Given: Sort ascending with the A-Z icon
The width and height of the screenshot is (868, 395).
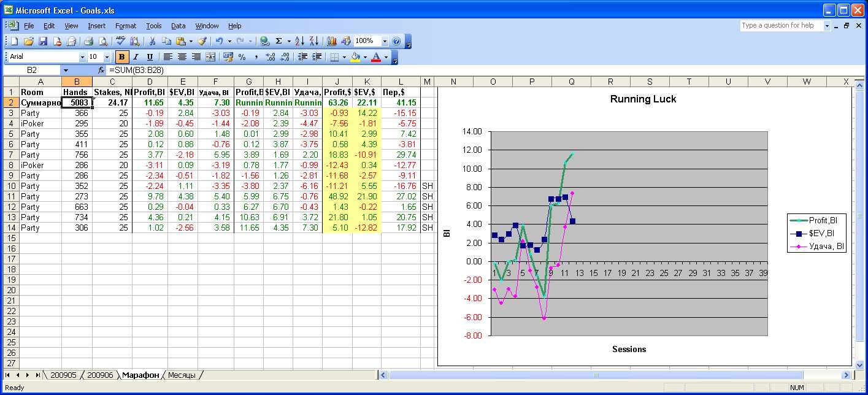Looking at the screenshot, I should (x=299, y=41).
